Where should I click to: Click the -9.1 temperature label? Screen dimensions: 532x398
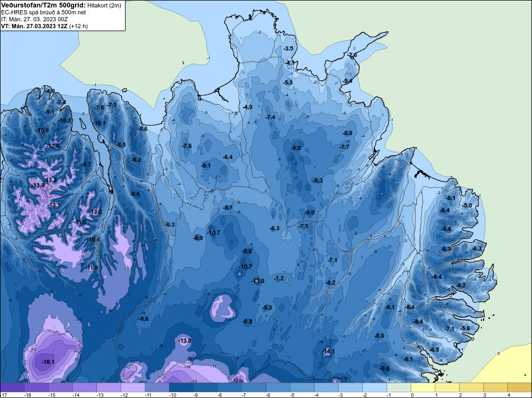(x=49, y=112)
